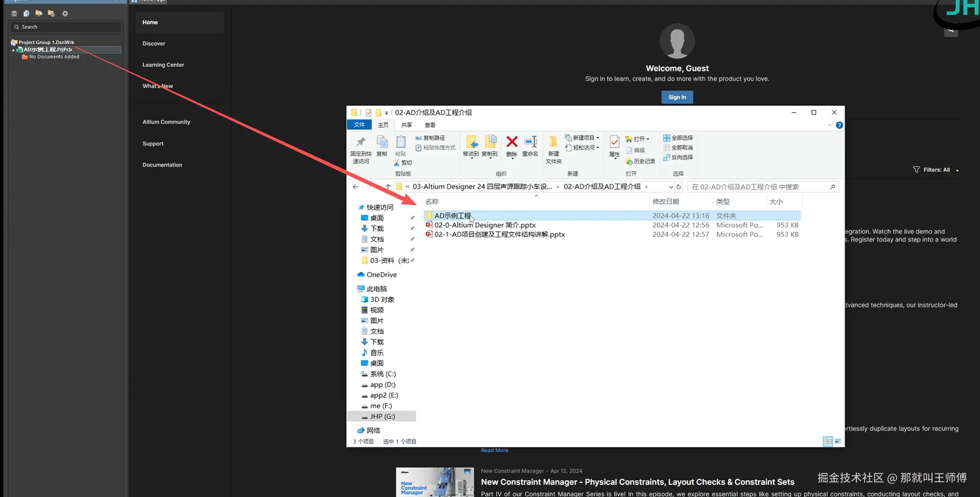The height and width of the screenshot is (497, 980).
Task: Click the compile documents icon in Projects panel
Action: 26,13
